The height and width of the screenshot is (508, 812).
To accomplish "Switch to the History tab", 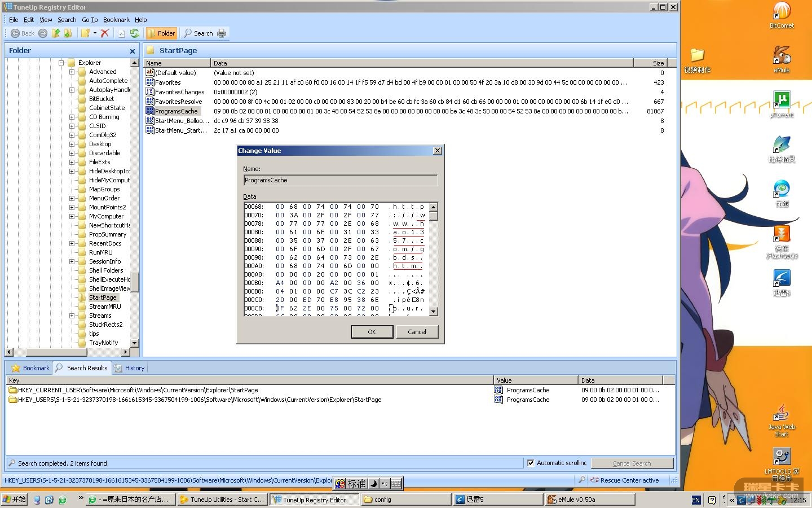I will coord(129,368).
